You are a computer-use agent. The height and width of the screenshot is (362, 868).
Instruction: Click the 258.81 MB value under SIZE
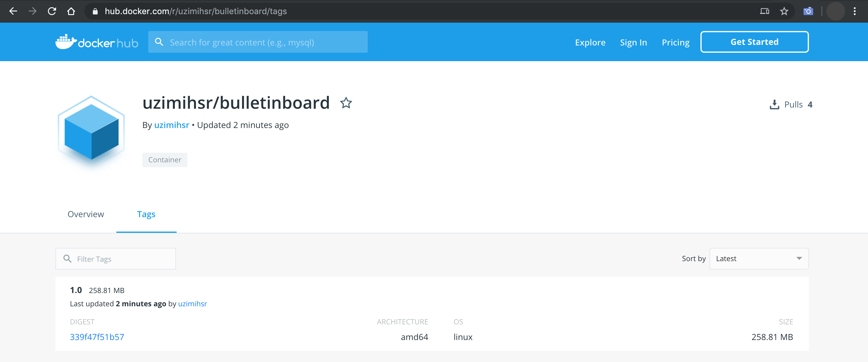coord(772,337)
